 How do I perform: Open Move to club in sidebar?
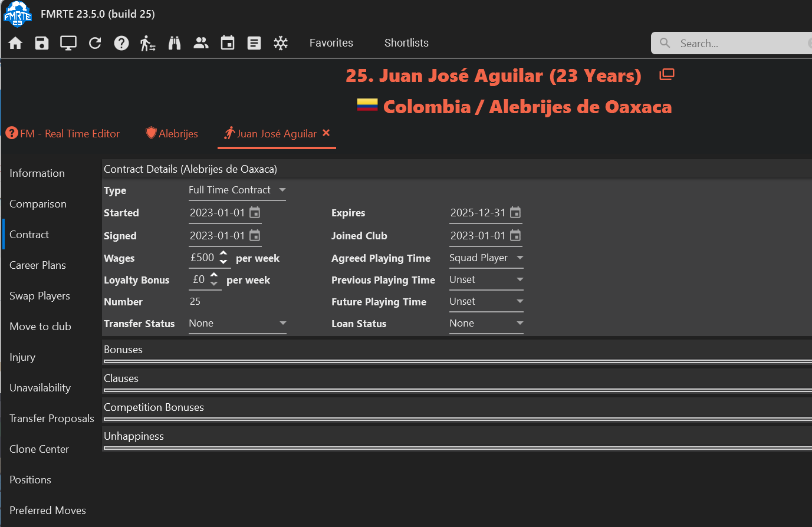(x=40, y=327)
